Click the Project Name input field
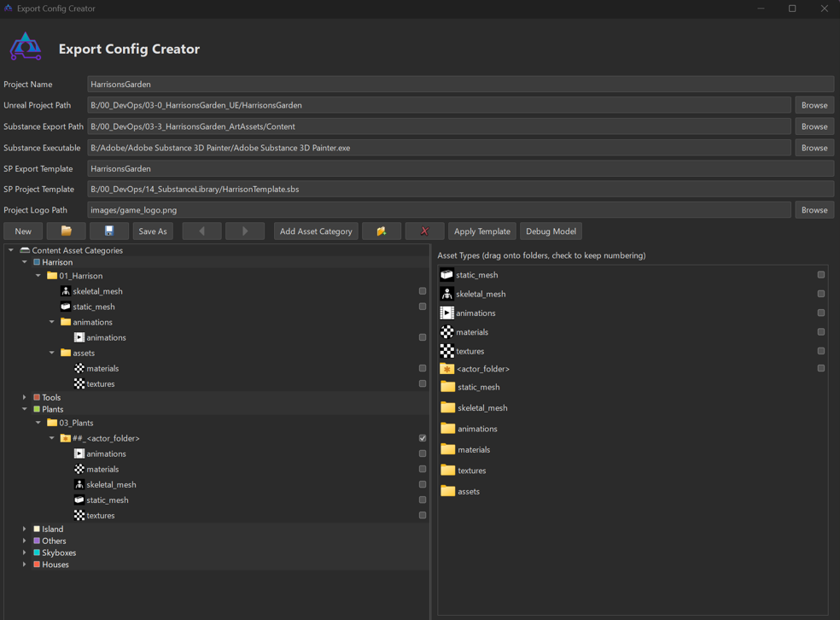840x620 pixels. [461, 85]
